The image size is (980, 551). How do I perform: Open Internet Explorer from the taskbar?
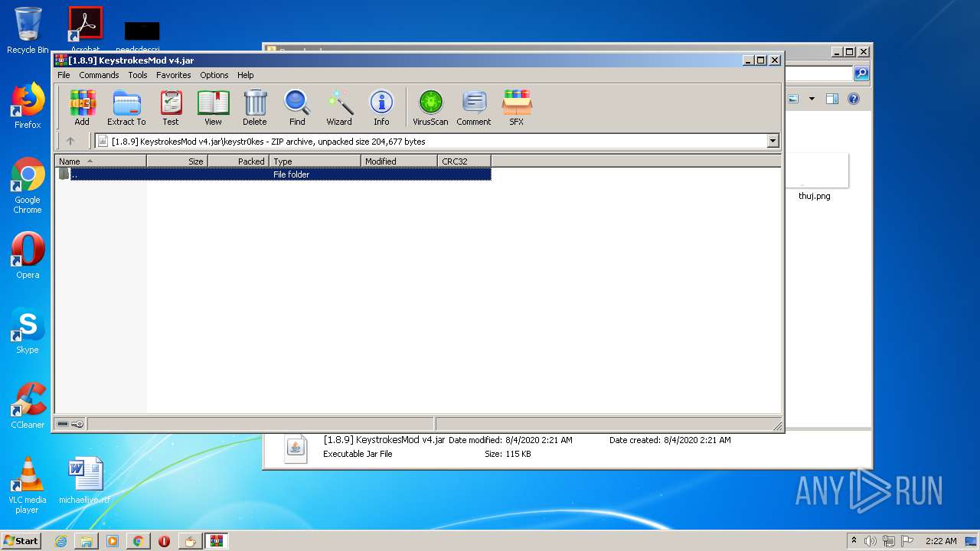click(60, 541)
